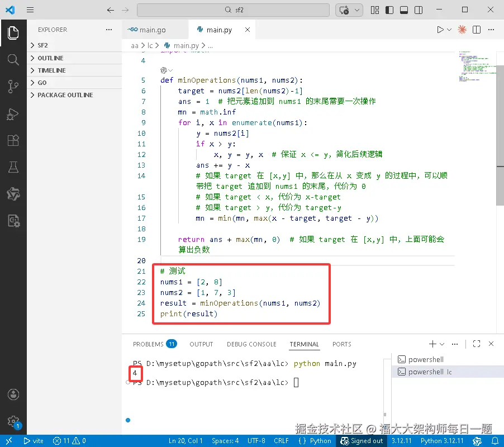Viewport: 504px width, 447px height.
Task: Open the new terminal launch profile dropdown
Action: [x=442, y=344]
